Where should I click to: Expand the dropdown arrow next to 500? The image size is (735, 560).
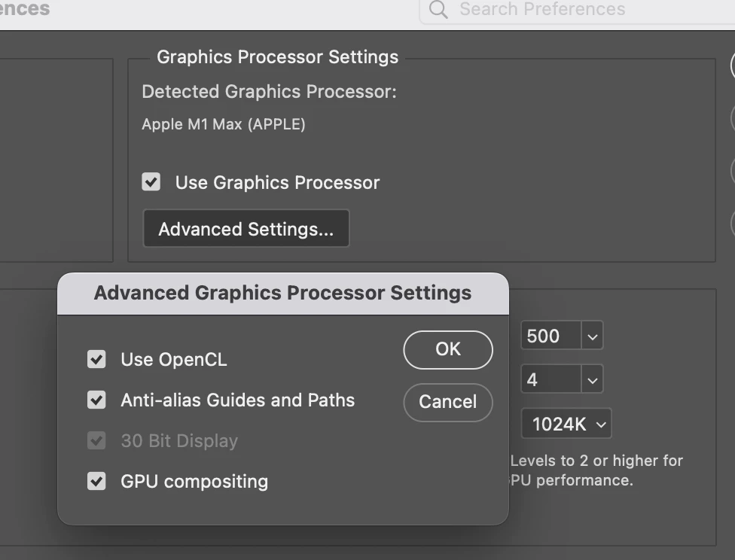pos(593,336)
